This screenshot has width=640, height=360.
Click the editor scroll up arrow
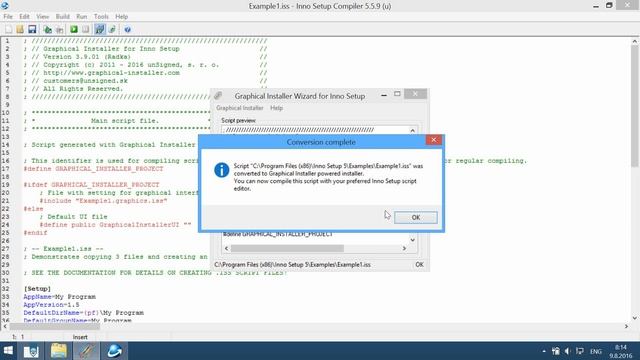click(x=634, y=41)
